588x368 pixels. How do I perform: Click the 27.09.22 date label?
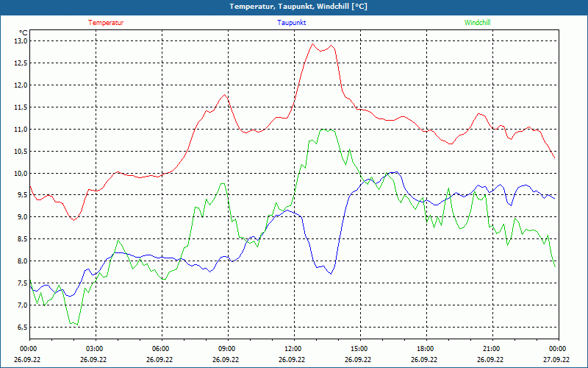(556, 359)
